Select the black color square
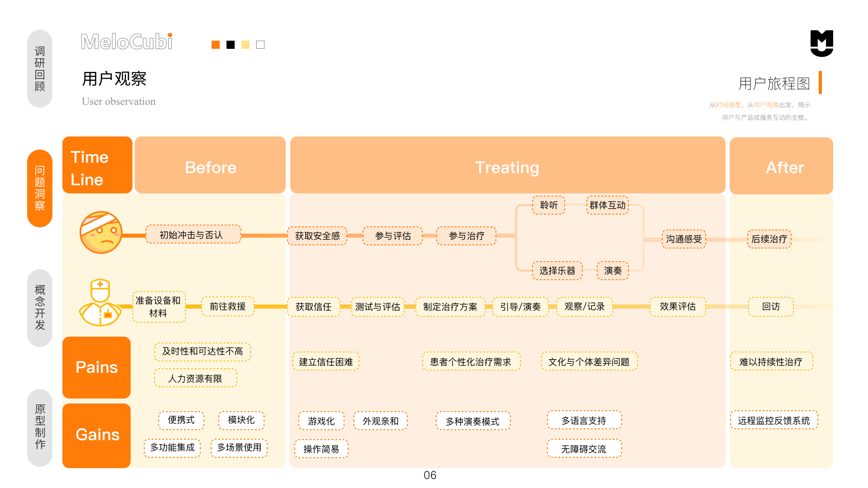Screen dimensions: 868x488 tap(231, 45)
